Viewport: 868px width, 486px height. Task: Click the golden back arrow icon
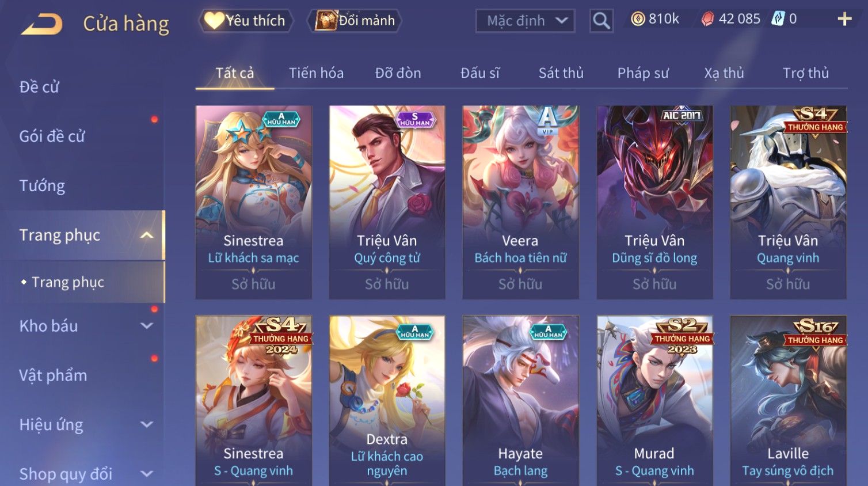click(x=41, y=24)
